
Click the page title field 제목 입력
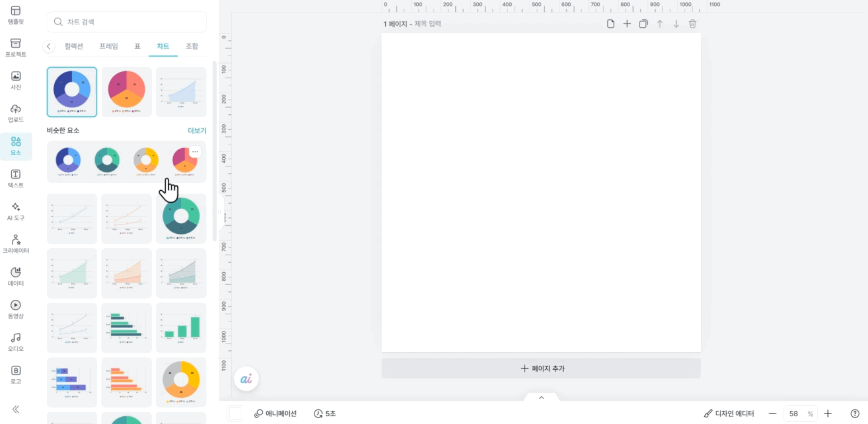[x=428, y=24]
